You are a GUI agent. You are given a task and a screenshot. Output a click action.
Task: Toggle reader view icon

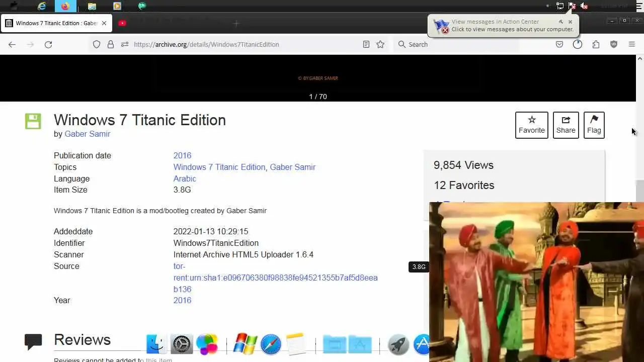[366, 44]
